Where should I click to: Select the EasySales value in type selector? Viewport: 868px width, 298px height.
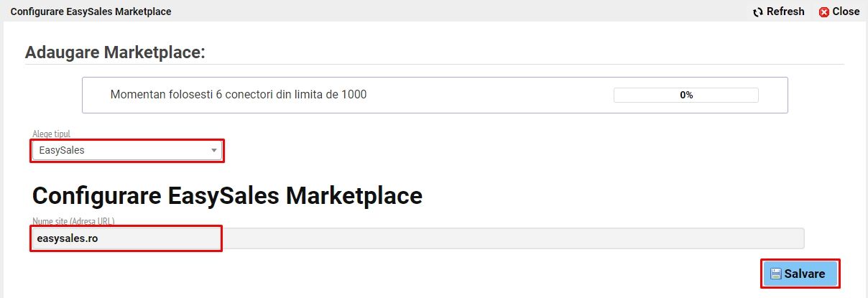62,150
